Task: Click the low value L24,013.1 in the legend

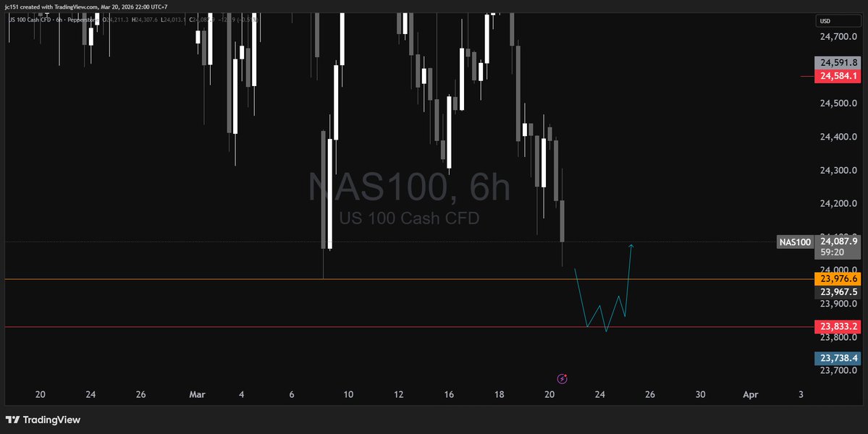Action: pyautogui.click(x=174, y=20)
